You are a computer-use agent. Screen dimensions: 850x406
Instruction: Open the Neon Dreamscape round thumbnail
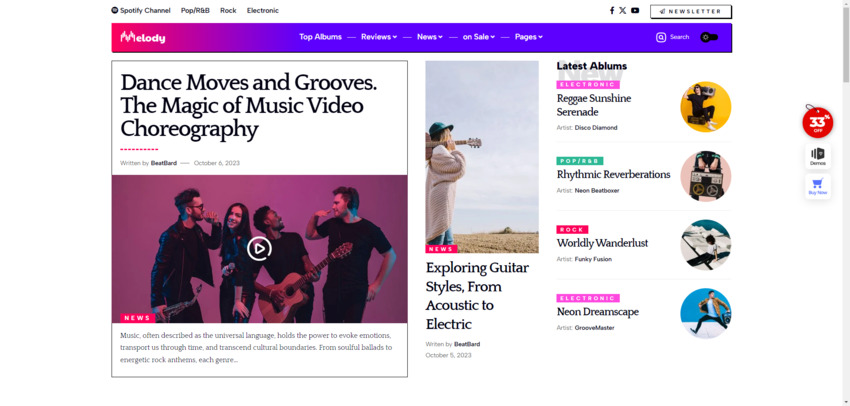[705, 313]
